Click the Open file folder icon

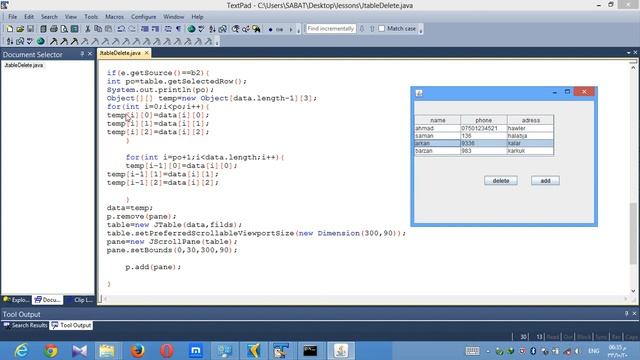(20, 29)
